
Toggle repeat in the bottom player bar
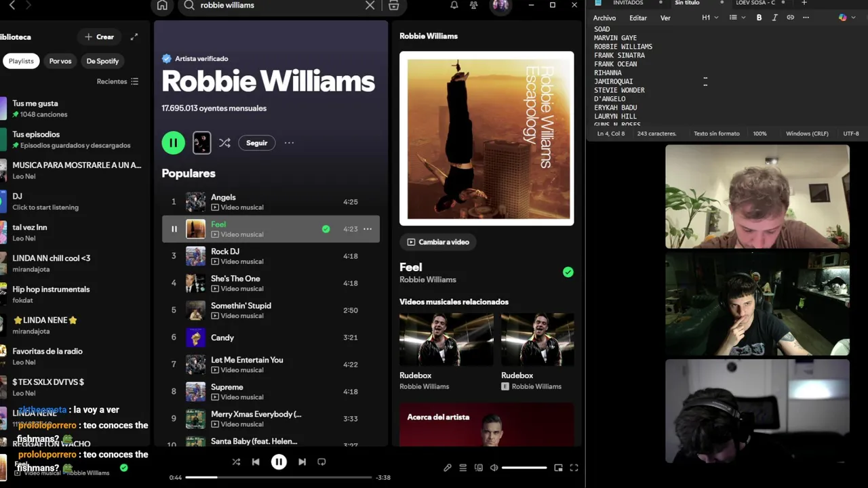point(321,462)
